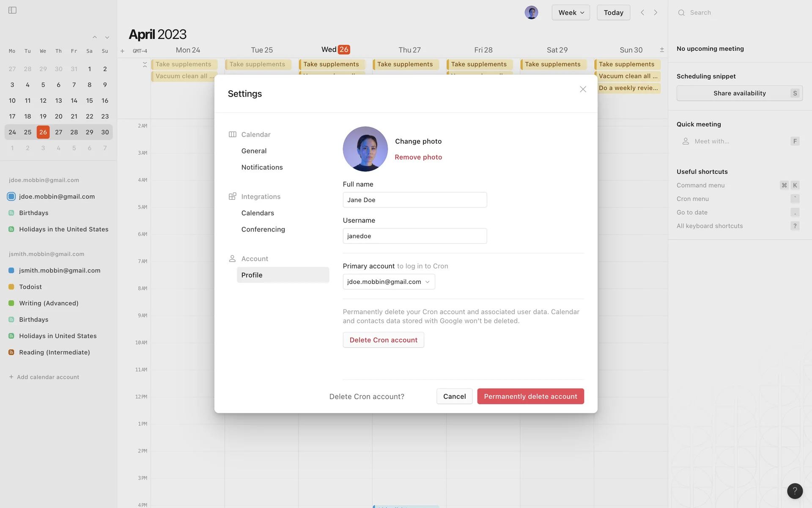Click Remove photo link
The height and width of the screenshot is (508, 812).
point(418,157)
